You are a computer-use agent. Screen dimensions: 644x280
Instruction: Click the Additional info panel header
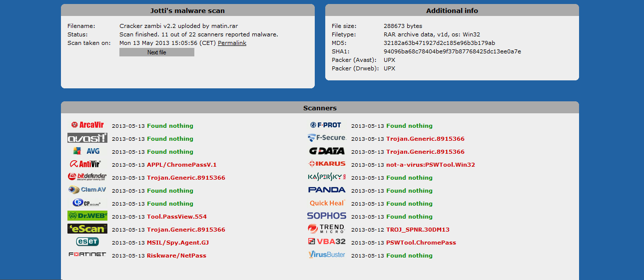(x=452, y=10)
